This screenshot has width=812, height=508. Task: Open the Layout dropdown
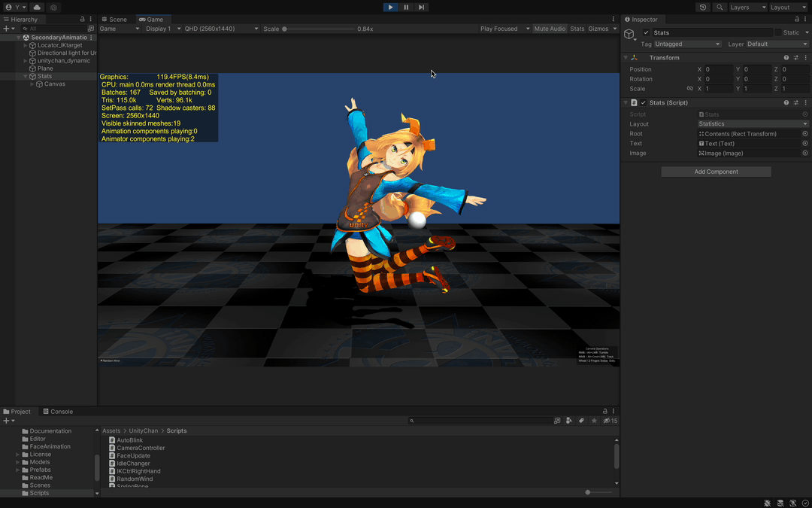click(788, 8)
